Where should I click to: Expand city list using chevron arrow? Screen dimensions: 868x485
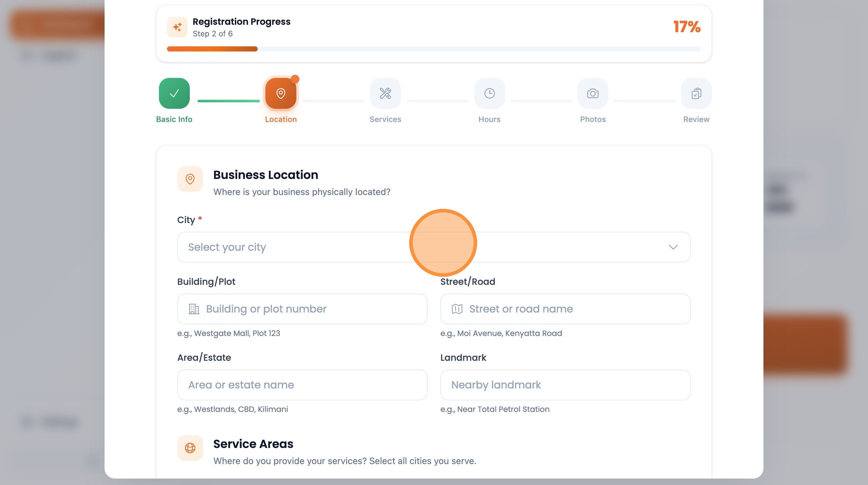[673, 247]
